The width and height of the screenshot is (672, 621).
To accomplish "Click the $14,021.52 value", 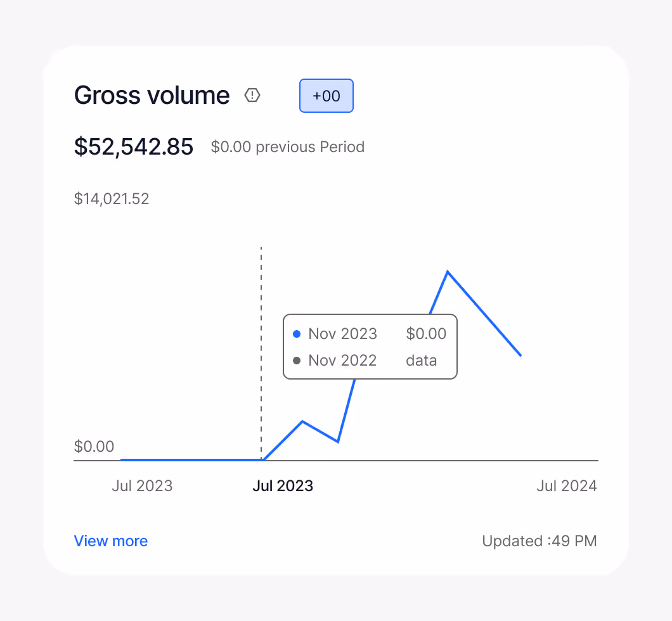I will (x=112, y=199).
